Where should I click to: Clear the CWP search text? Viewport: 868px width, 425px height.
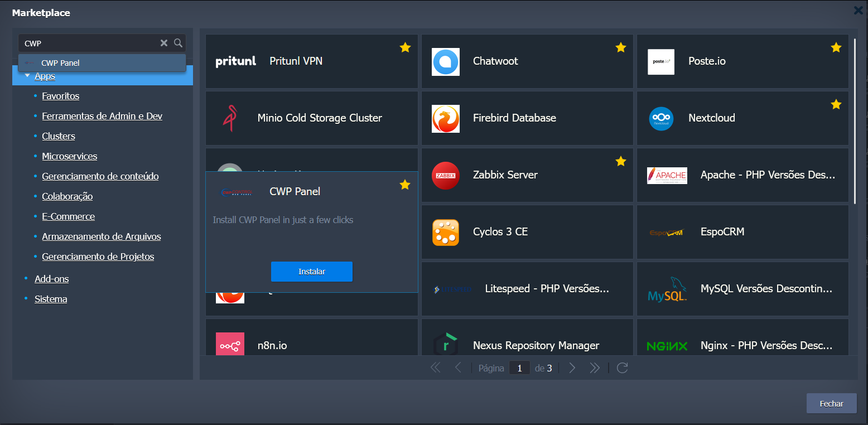(164, 43)
